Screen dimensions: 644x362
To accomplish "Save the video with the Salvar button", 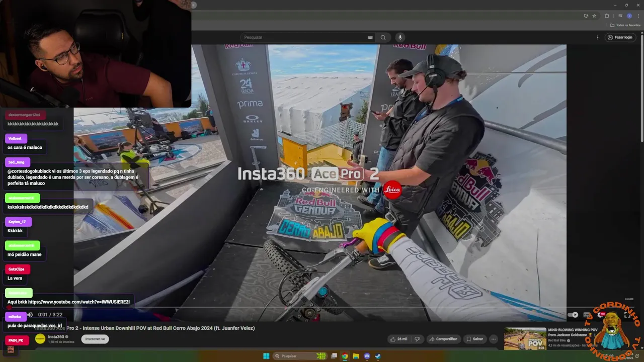I will 474,339.
